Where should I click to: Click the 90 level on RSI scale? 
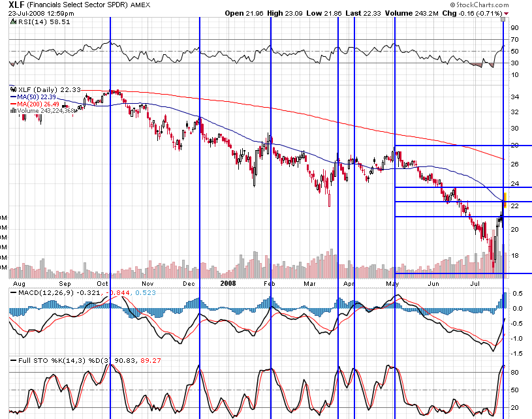pos(514,28)
